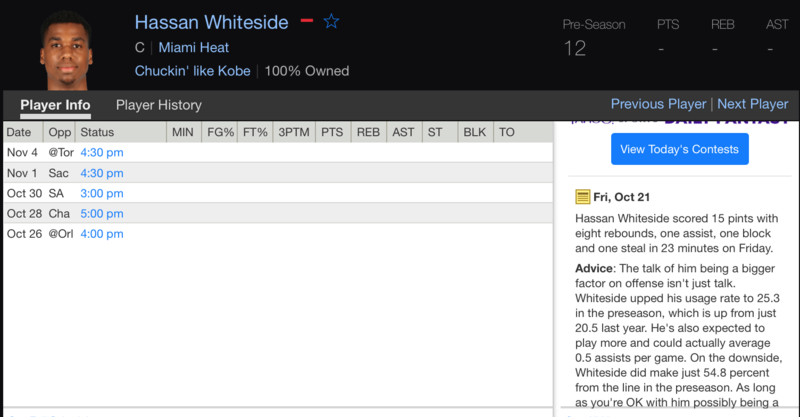Viewport: 800px width, 417px height.
Task: Click the Fri, Oct 21 news heading
Action: pyautogui.click(x=621, y=197)
